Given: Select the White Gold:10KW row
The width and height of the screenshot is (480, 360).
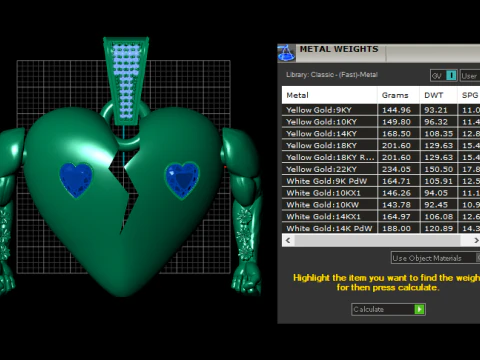Looking at the screenshot, I should pyautogui.click(x=381, y=205).
